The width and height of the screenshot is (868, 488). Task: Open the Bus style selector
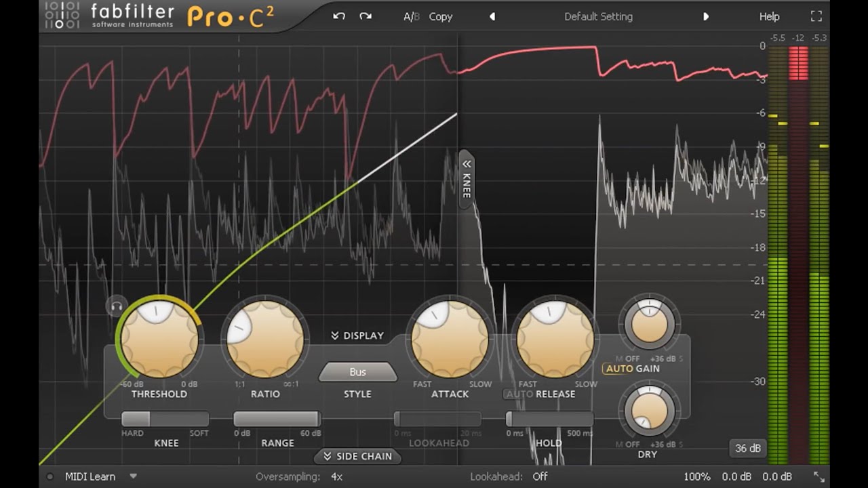[357, 371]
